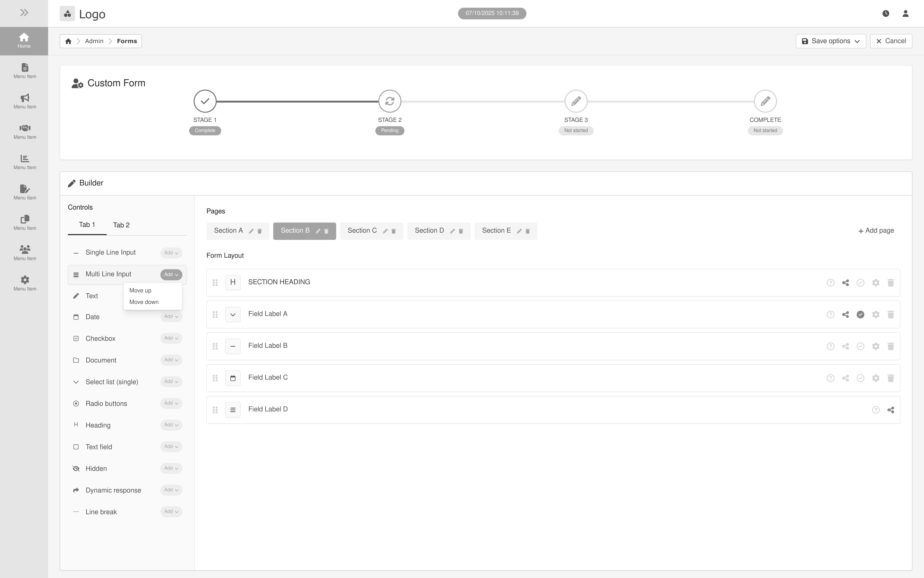Toggle required checkmark on Field Label C
The height and width of the screenshot is (578, 924).
[x=860, y=378]
